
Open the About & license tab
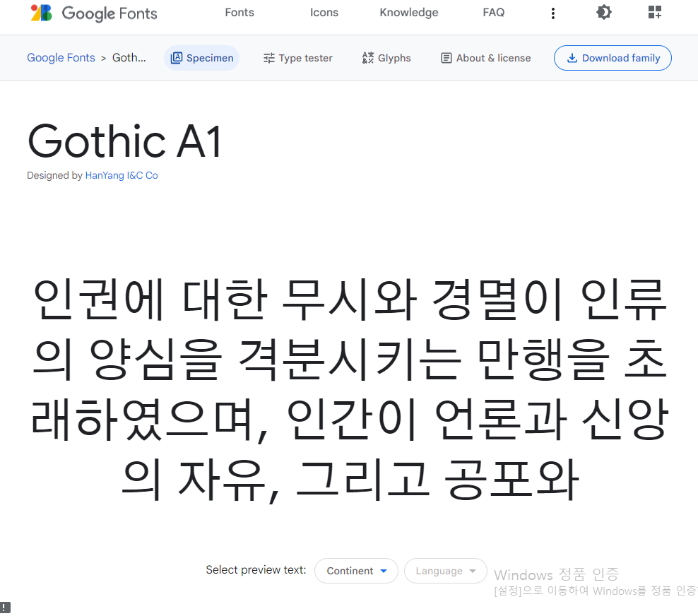pos(485,58)
